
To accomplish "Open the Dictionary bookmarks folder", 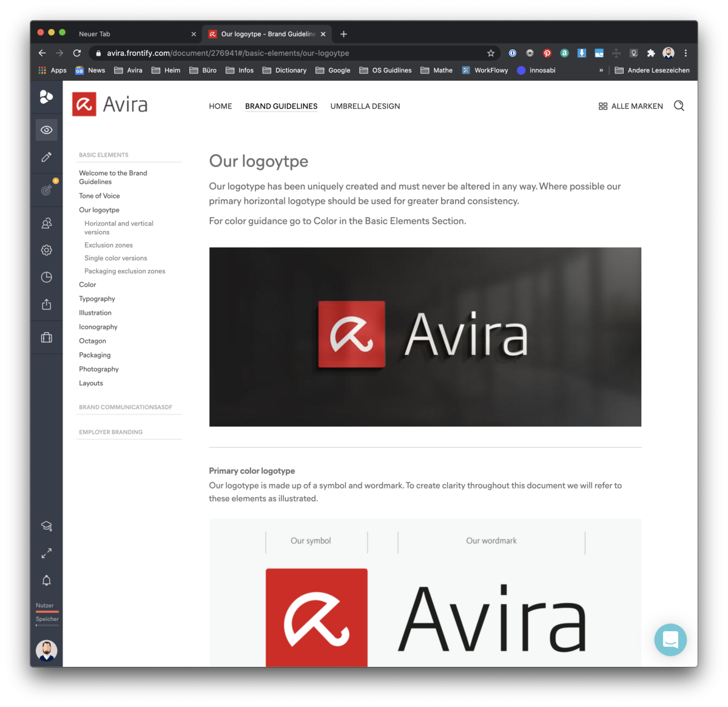I will (285, 70).
